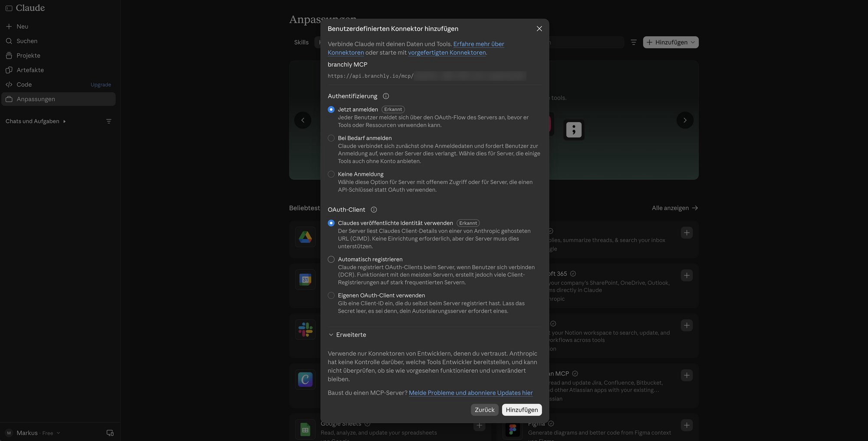Add the Figma connector with plus
This screenshot has width=868, height=441.
tap(687, 425)
